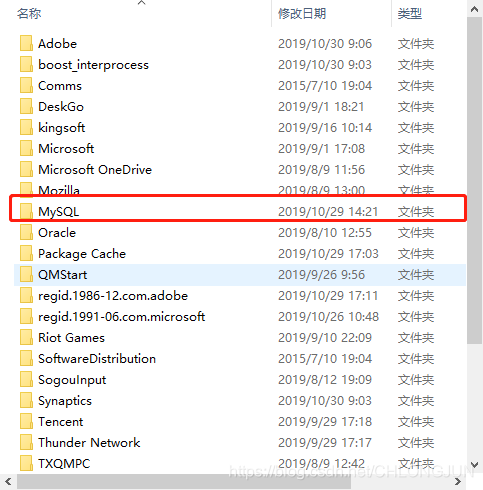483x490 pixels.
Task: Select the Oracle folder icon
Action: click(26, 232)
